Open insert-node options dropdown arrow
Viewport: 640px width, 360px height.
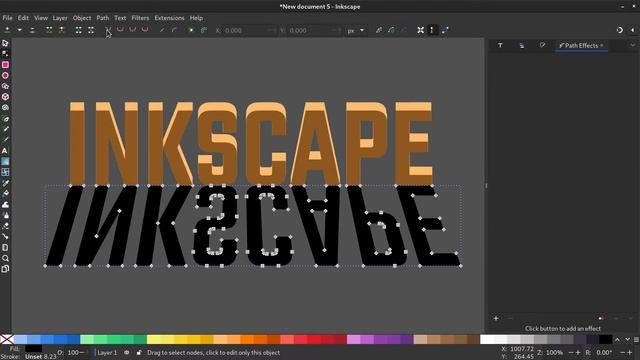click(19, 30)
